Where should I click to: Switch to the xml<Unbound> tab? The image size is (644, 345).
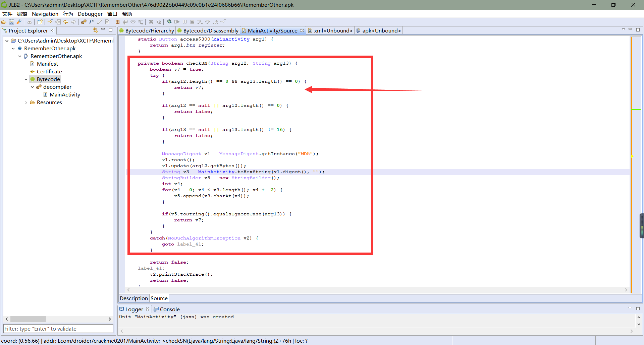coord(330,30)
